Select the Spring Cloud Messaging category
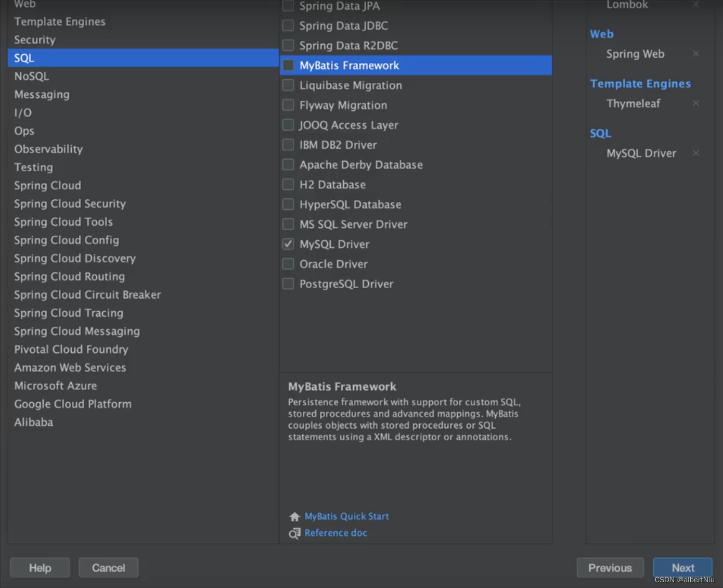Image resolution: width=723 pixels, height=588 pixels. tap(143, 331)
